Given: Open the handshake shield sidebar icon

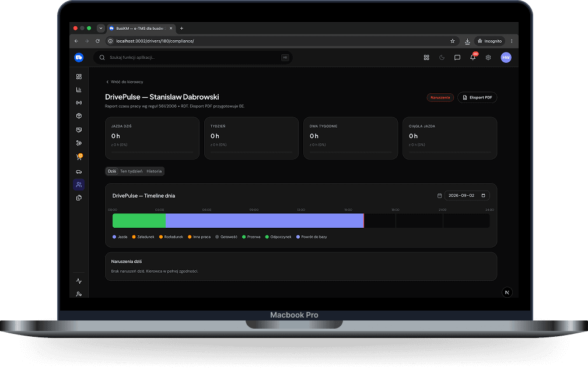Looking at the screenshot, I should tap(79, 130).
